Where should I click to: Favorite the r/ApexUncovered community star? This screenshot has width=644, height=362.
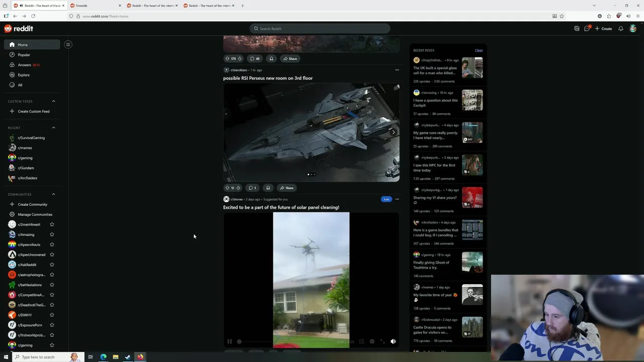52,254
